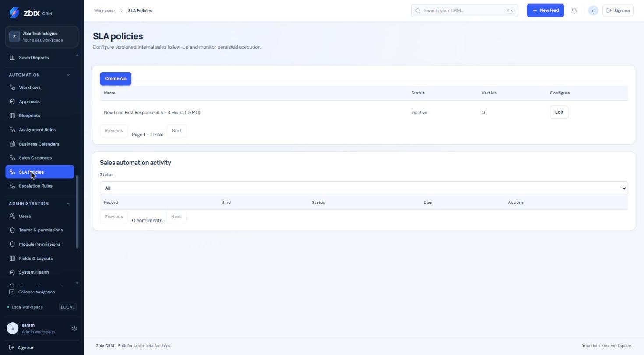Click Next in SLA policies pagination
Image resolution: width=644 pixels, height=355 pixels.
[177, 131]
